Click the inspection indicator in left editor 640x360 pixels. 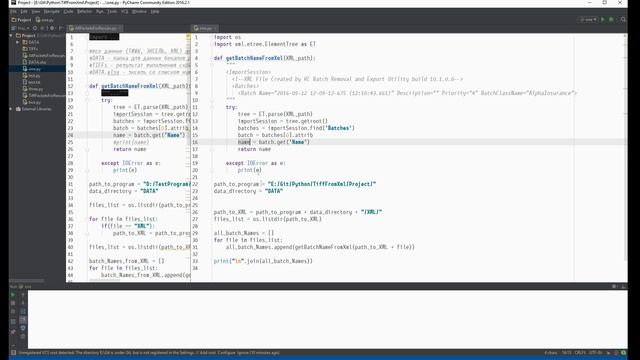click(x=188, y=37)
